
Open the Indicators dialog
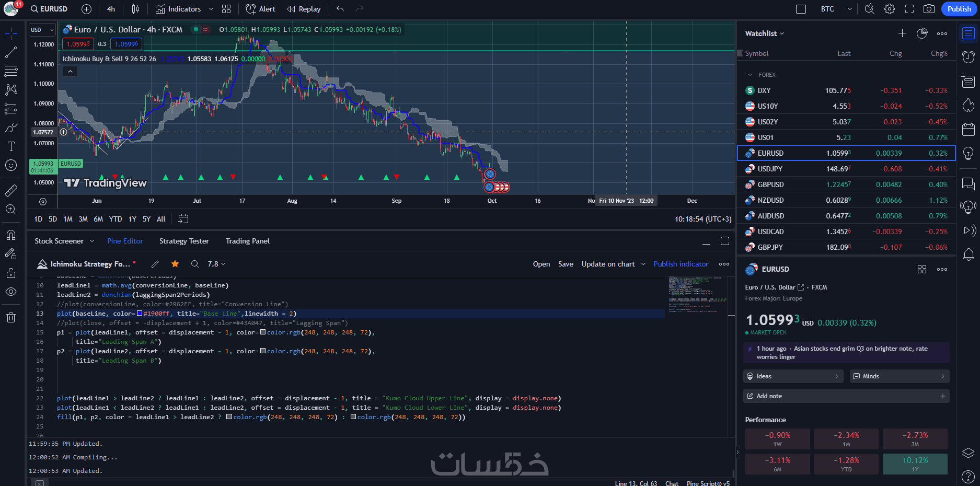[178, 9]
